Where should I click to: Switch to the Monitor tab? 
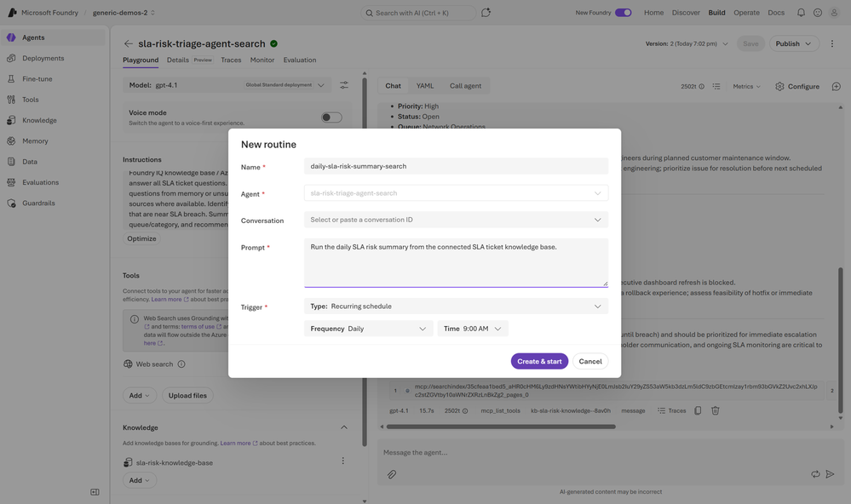[262, 60]
